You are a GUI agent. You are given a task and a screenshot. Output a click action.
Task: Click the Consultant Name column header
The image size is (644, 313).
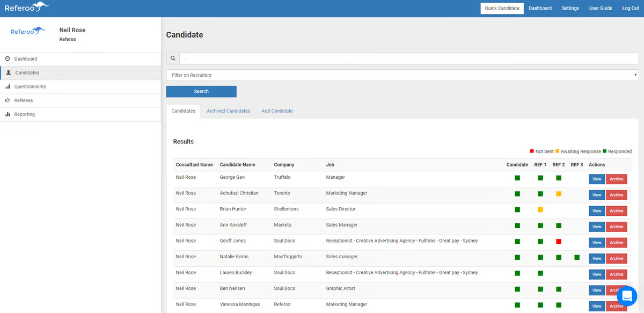point(194,165)
